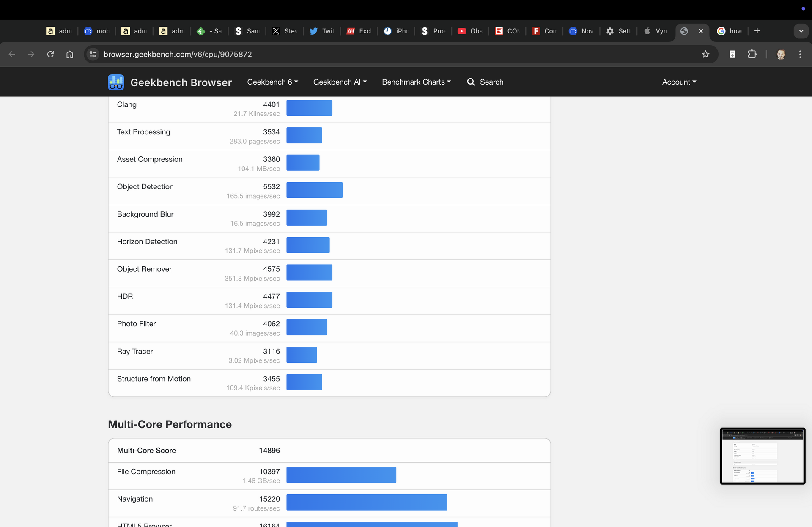Open the Account dropdown menu

point(679,82)
